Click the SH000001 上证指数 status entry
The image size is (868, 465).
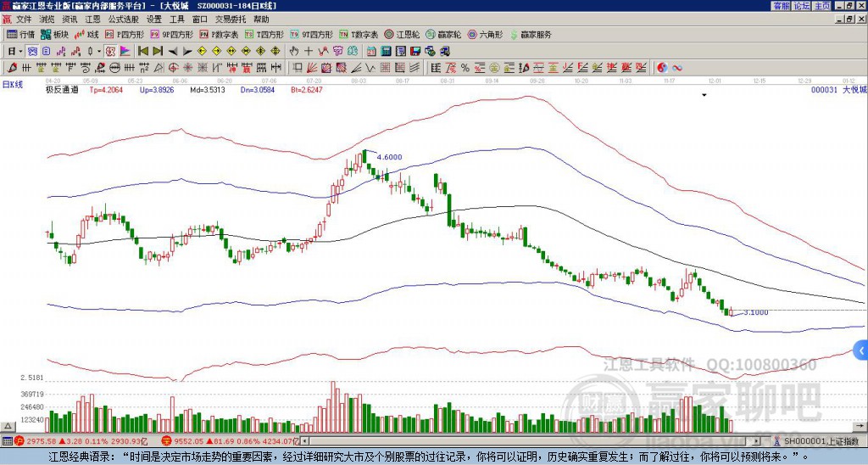click(x=818, y=441)
